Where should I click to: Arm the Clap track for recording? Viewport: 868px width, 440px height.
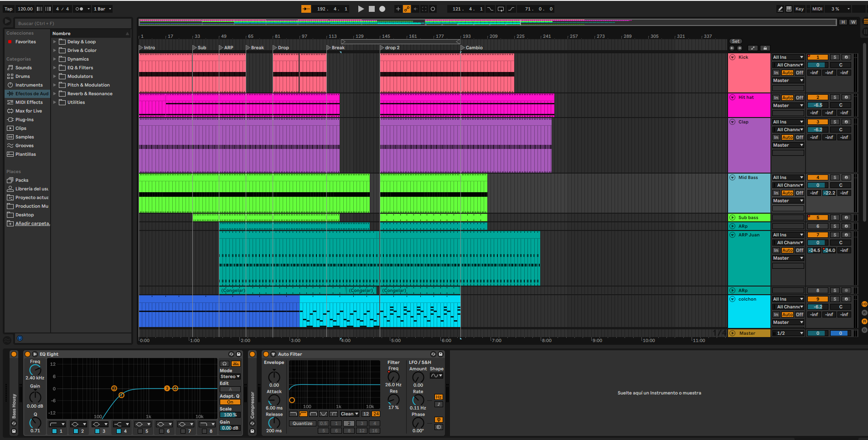[x=846, y=122]
